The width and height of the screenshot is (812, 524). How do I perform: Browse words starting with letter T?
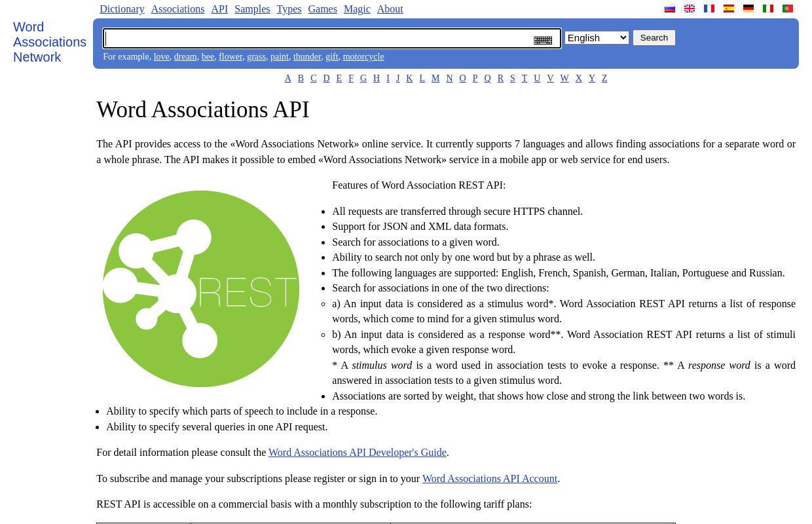(525, 79)
